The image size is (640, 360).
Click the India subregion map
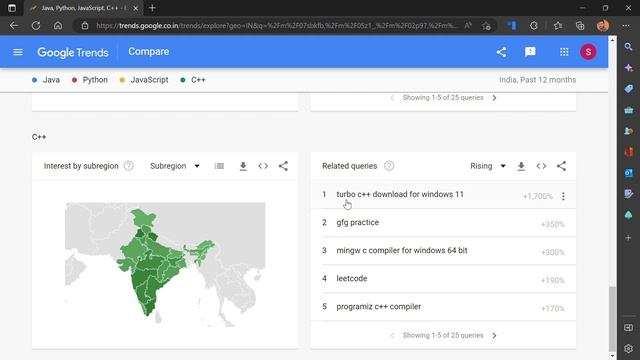coord(165,264)
